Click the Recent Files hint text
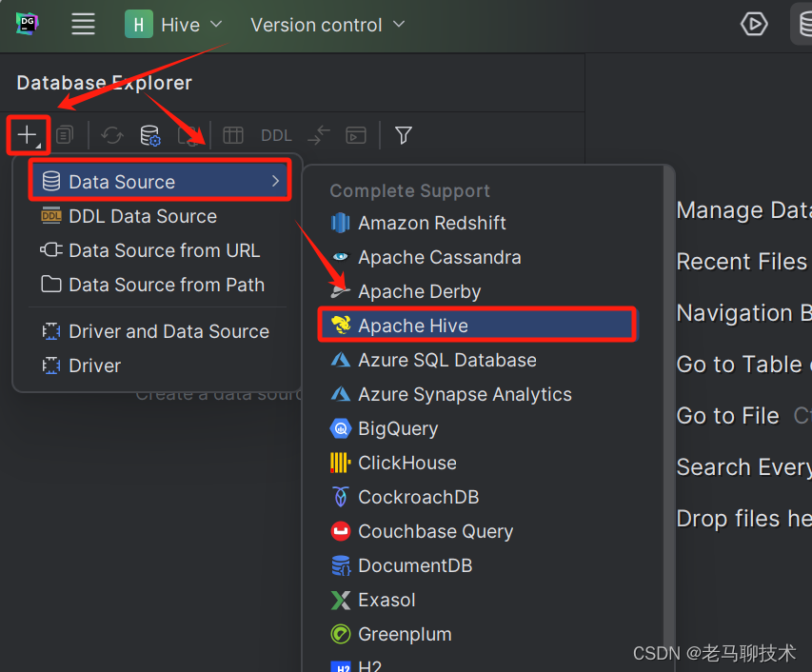Viewport: 812px width, 672px height. [742, 262]
